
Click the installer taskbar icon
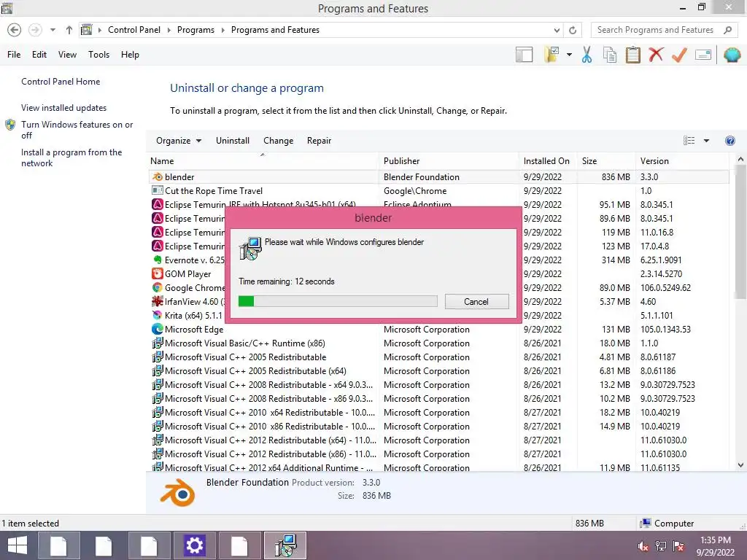[285, 545]
